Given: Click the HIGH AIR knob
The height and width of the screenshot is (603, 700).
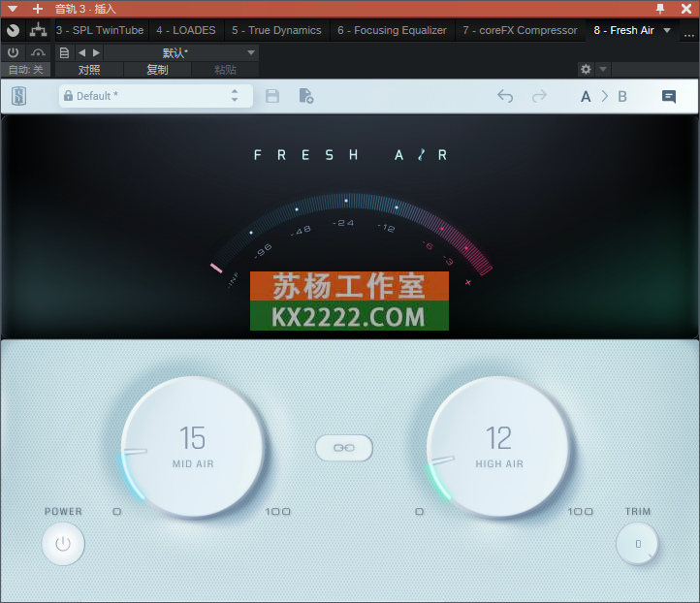Looking at the screenshot, I should point(498,447).
